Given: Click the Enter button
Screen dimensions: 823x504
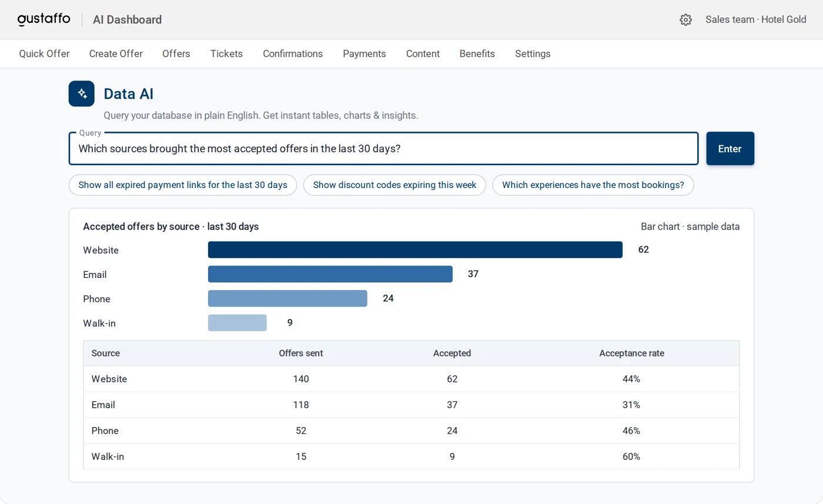Looking at the screenshot, I should pos(730,149).
